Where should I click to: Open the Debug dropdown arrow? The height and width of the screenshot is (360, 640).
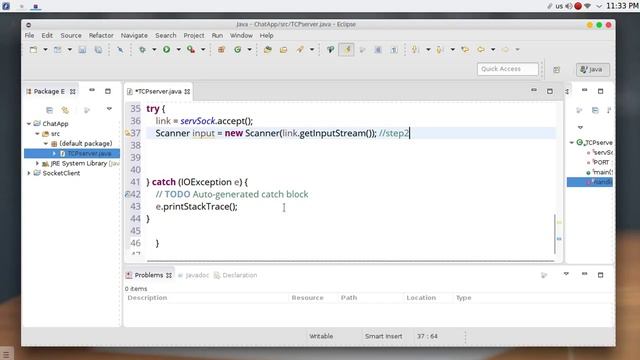(x=154, y=50)
